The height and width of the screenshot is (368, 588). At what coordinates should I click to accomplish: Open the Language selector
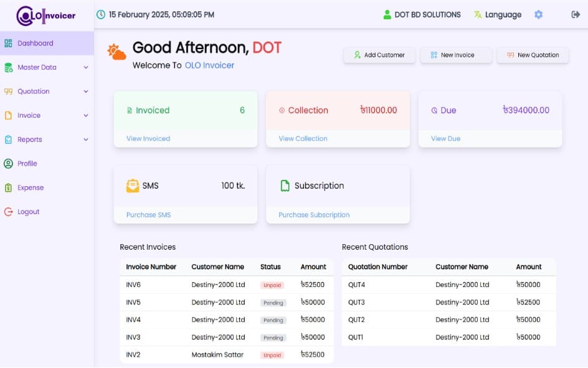497,14
